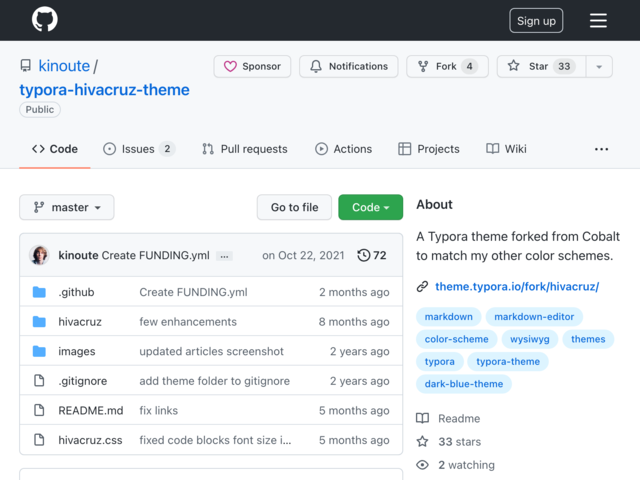Open the Issues tab
640x480 pixels.
tap(139, 149)
